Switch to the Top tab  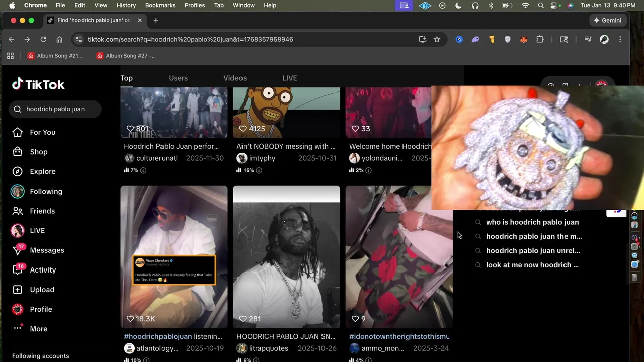tap(126, 78)
